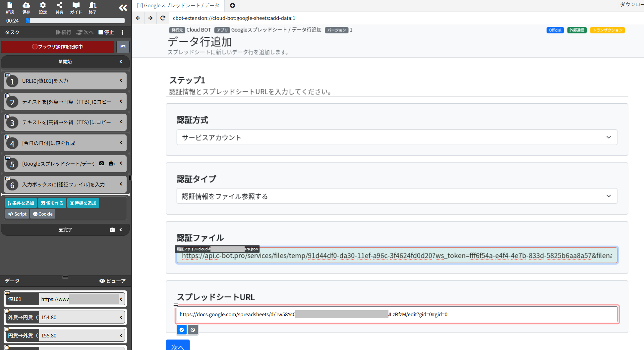Viewport: 644px width, 350px height.
Task: Stop recording via ブラウザ操作を記録中 toggle
Action: tap(58, 47)
